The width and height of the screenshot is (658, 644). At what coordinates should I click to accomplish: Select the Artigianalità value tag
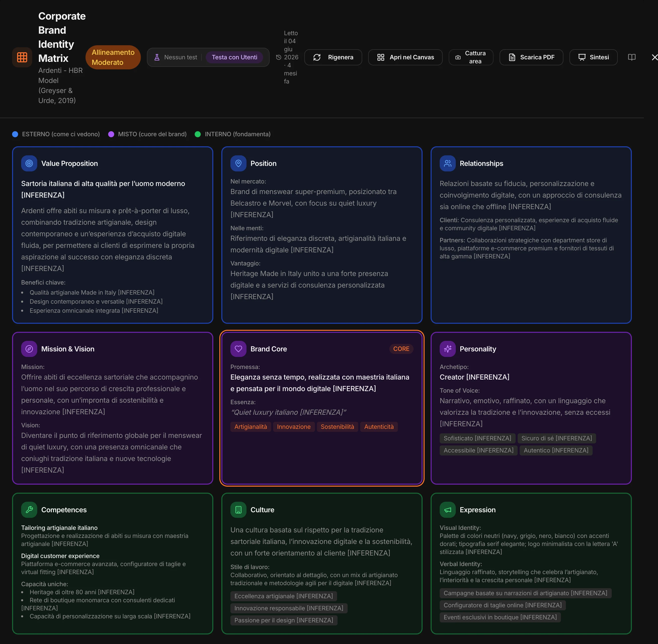(251, 427)
